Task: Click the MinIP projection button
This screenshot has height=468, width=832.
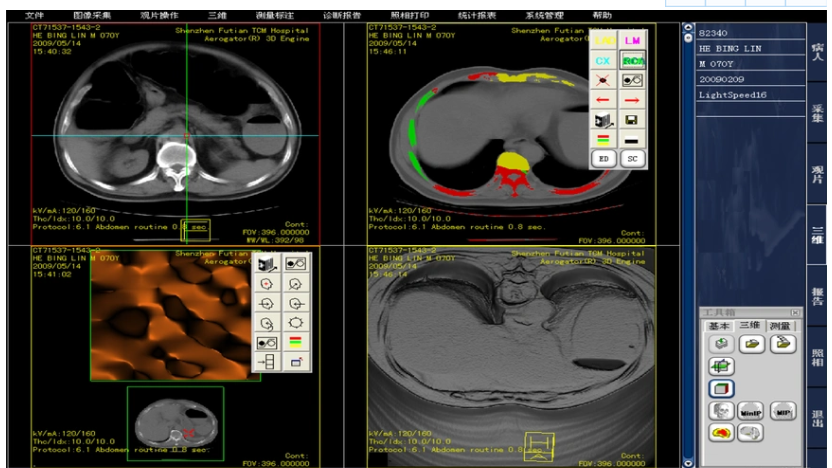Action: point(751,411)
